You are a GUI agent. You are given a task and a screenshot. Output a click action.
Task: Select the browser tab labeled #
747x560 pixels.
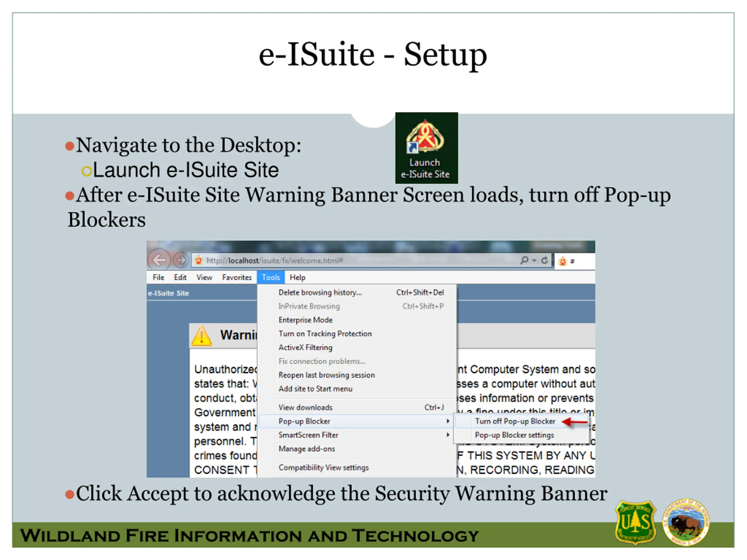click(x=575, y=261)
